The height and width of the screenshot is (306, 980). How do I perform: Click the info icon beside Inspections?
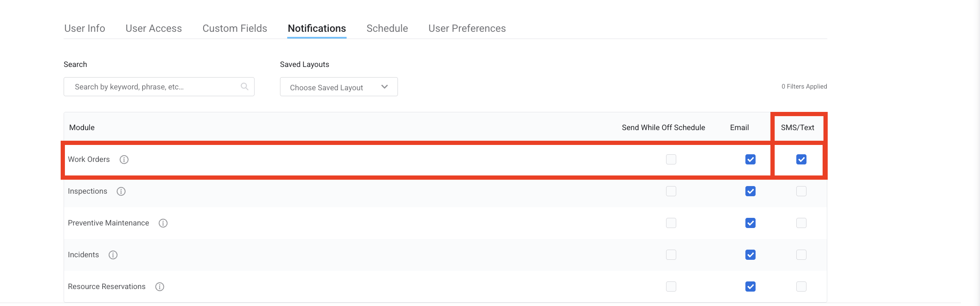pos(121,191)
